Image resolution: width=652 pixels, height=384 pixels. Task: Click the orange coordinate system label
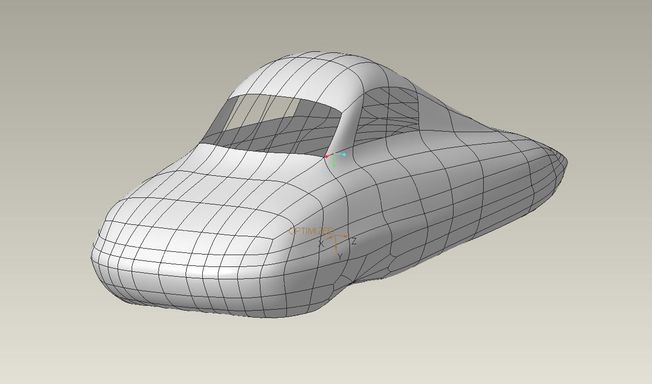tap(311, 230)
